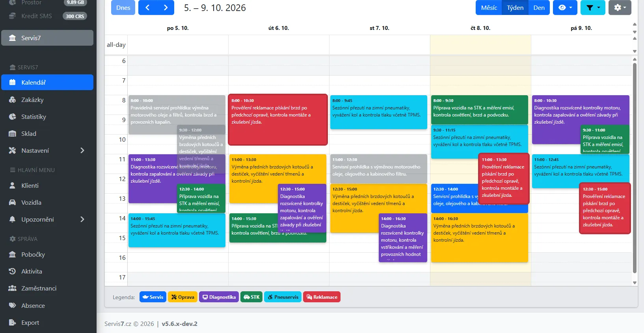Image resolution: width=644 pixels, height=333 pixels.
Task: Click the Kredit SMS 300 CRS badge
Action: 74,16
